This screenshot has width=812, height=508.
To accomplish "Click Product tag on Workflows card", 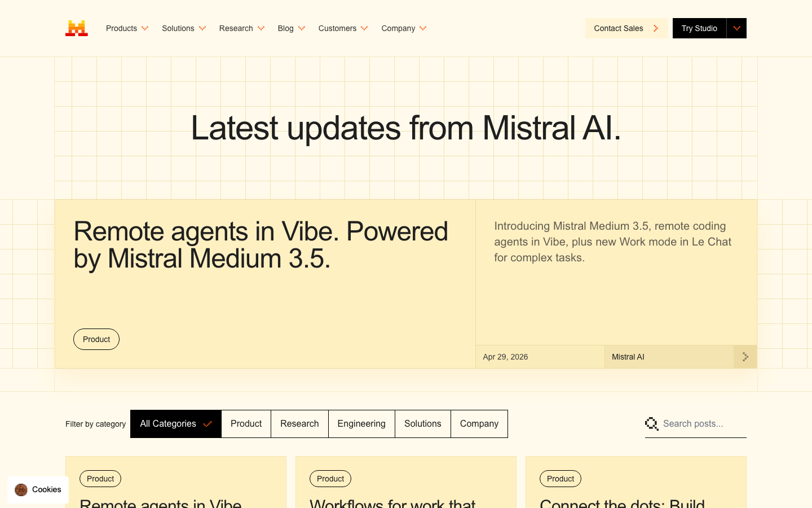I will coord(330,479).
